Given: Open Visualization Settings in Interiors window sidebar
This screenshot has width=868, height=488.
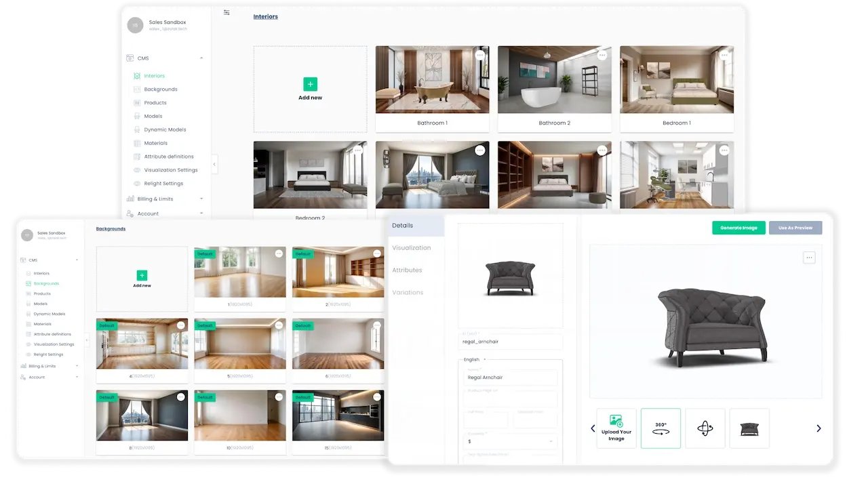Looking at the screenshot, I should click(171, 170).
